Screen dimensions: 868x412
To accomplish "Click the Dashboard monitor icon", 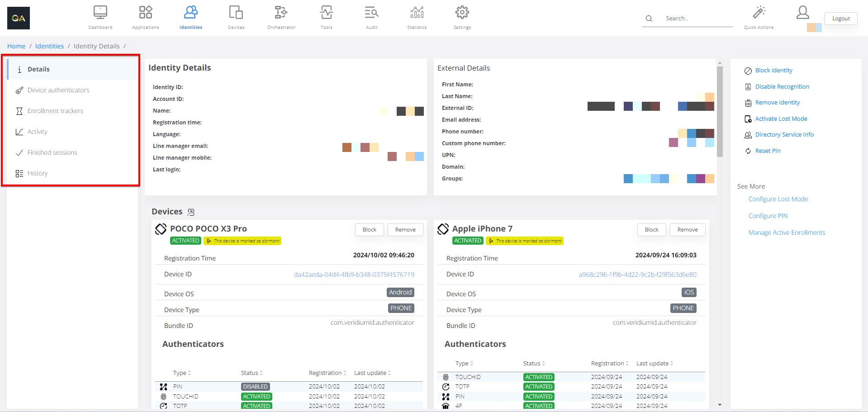I will [100, 13].
